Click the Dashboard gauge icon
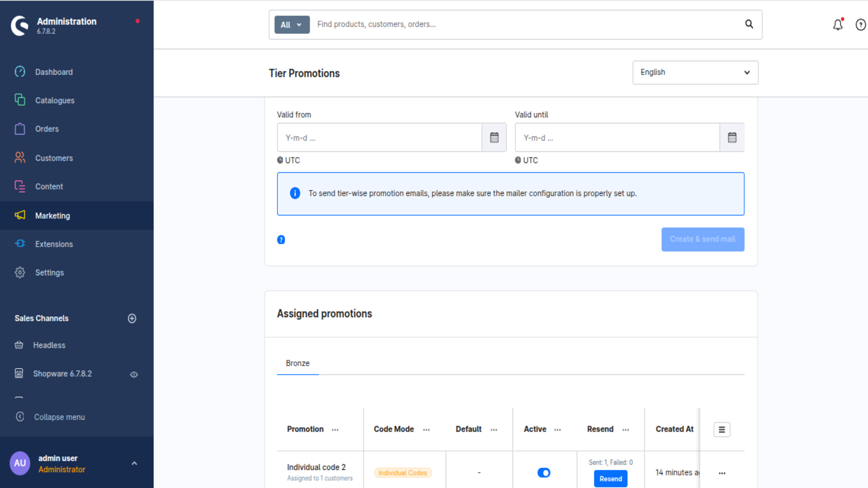Viewport: 868px width, 488px height. (20, 71)
